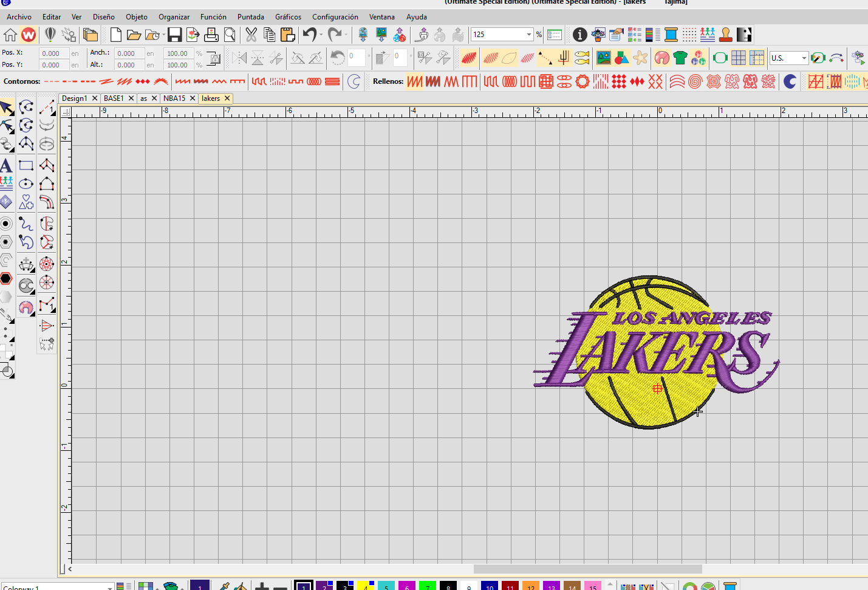Copy selection with the copy icon
The image size is (868, 590).
click(x=269, y=35)
